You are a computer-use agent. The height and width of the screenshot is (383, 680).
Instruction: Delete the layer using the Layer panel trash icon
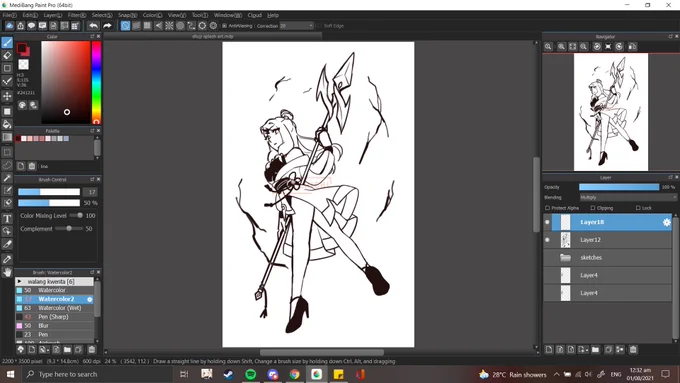(x=633, y=349)
